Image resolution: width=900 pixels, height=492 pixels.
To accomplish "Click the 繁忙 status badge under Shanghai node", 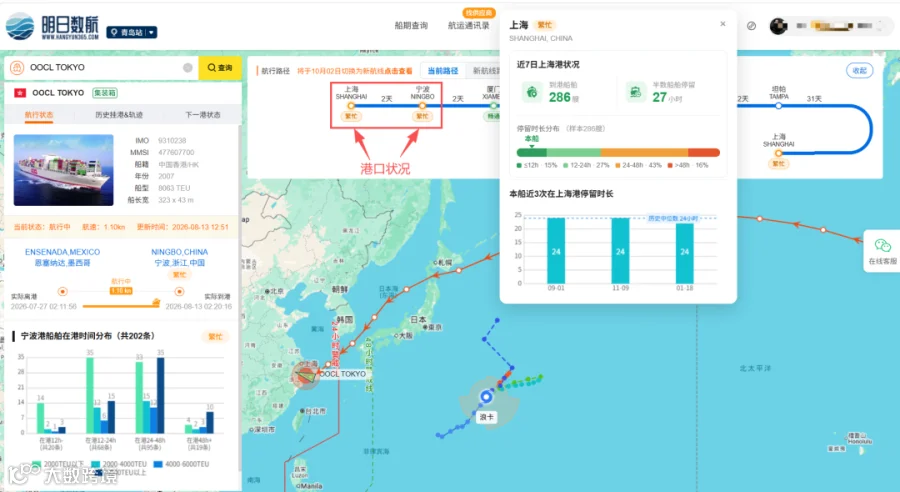I will pyautogui.click(x=351, y=117).
